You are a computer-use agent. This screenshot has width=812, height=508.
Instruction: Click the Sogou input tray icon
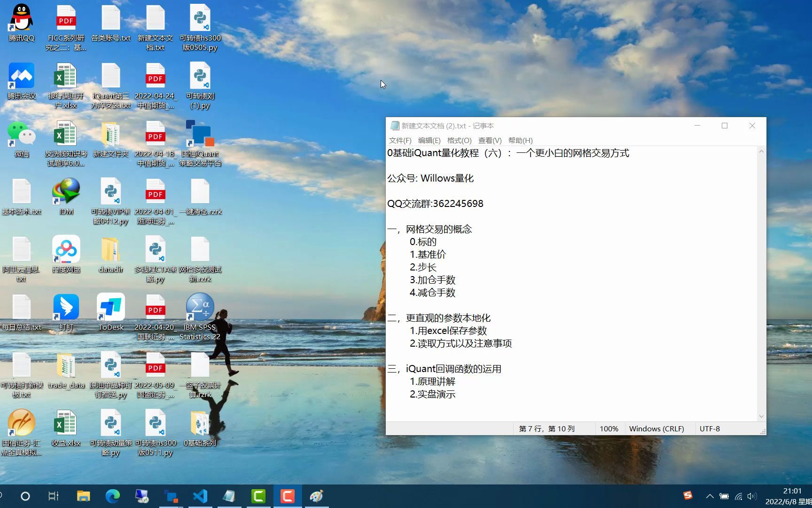pyautogui.click(x=687, y=496)
